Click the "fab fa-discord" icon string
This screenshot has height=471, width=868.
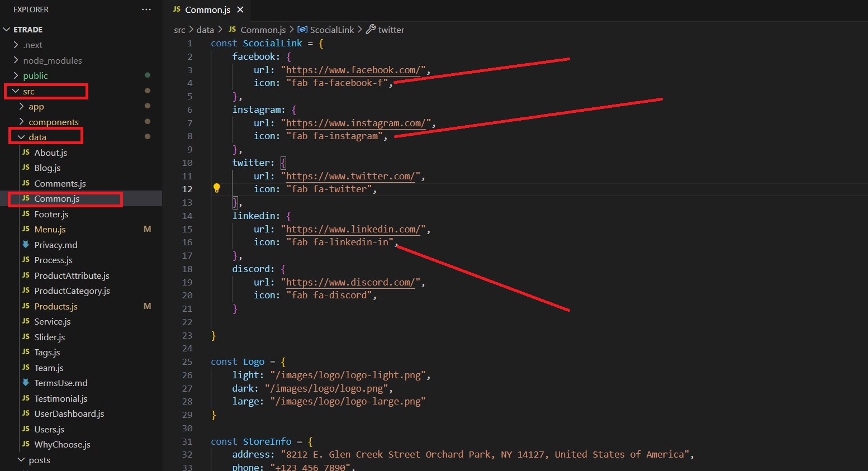point(329,295)
